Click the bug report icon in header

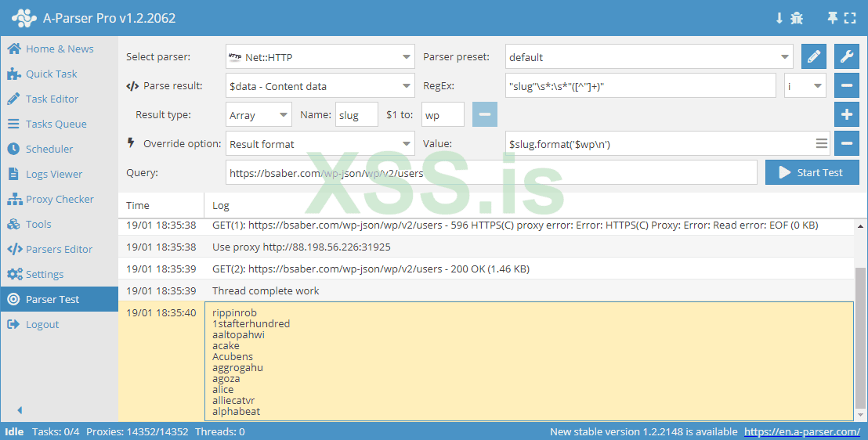click(x=797, y=18)
